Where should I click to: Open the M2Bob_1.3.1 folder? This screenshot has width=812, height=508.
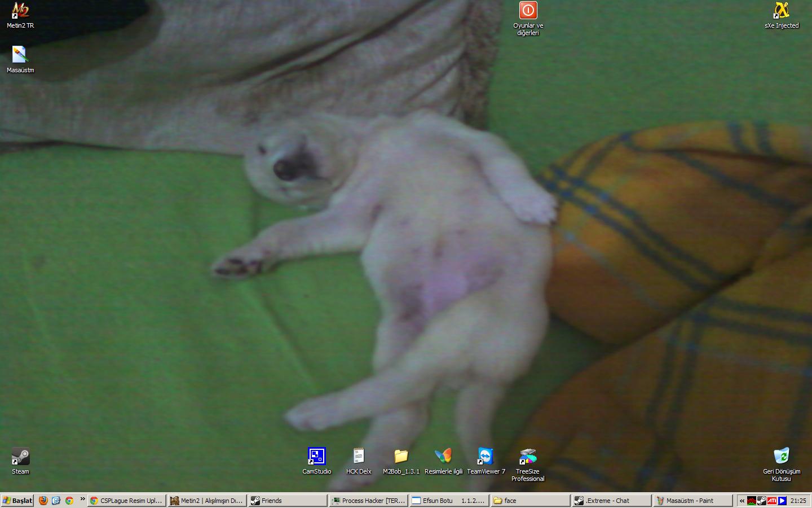pyautogui.click(x=401, y=457)
